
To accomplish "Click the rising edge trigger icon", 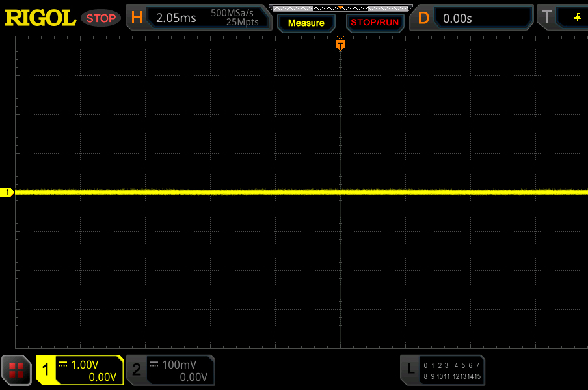I will [578, 18].
